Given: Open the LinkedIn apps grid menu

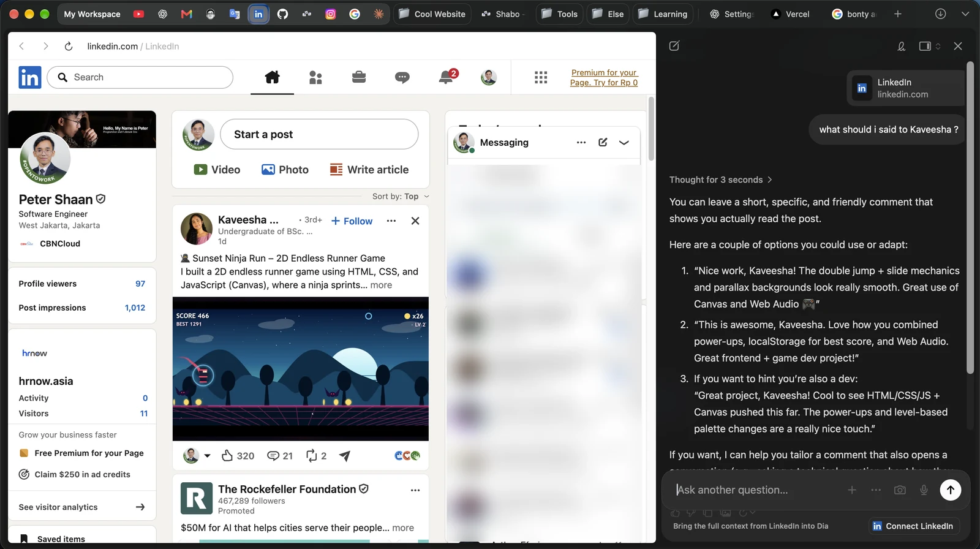Looking at the screenshot, I should click(x=541, y=77).
